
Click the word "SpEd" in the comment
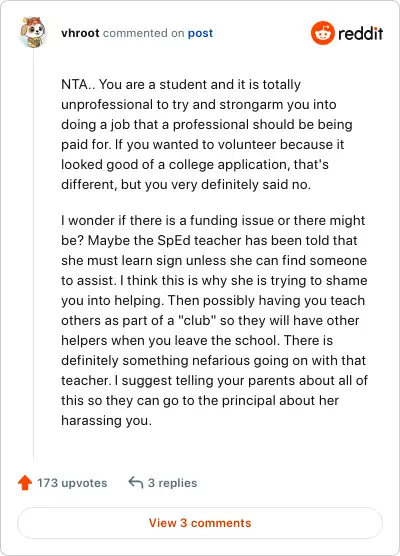tap(174, 241)
